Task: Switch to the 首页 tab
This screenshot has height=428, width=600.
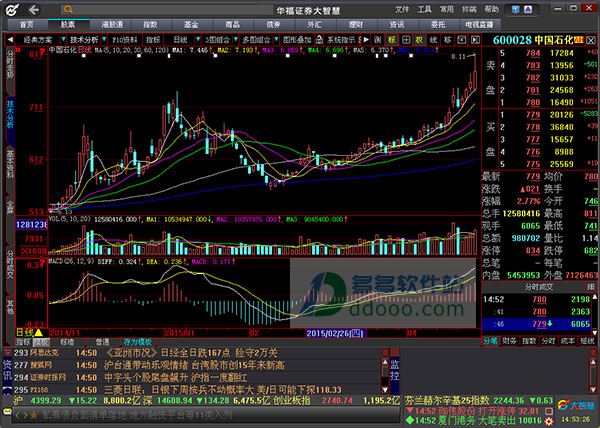Action: 27,25
